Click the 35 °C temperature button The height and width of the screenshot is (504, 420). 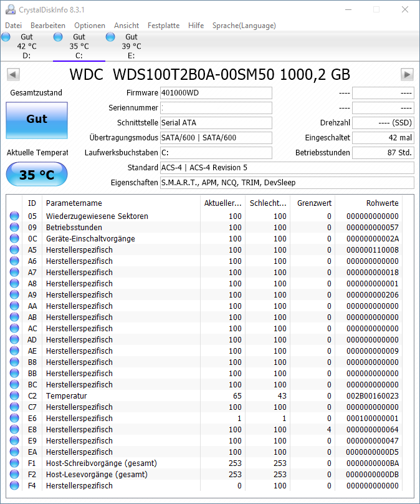(x=37, y=174)
